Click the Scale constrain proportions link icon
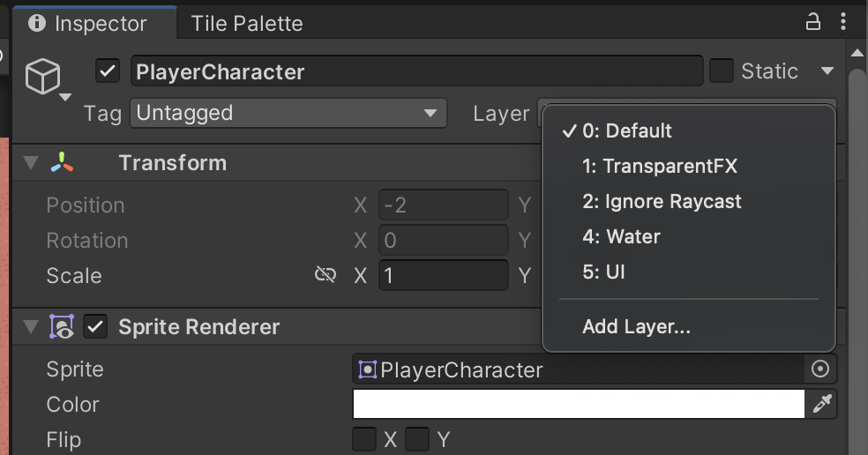This screenshot has height=455, width=868. (325, 276)
